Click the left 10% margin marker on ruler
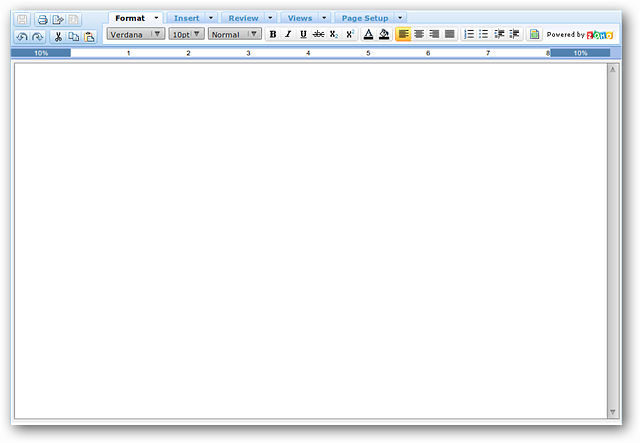The image size is (640, 443). pos(41,53)
